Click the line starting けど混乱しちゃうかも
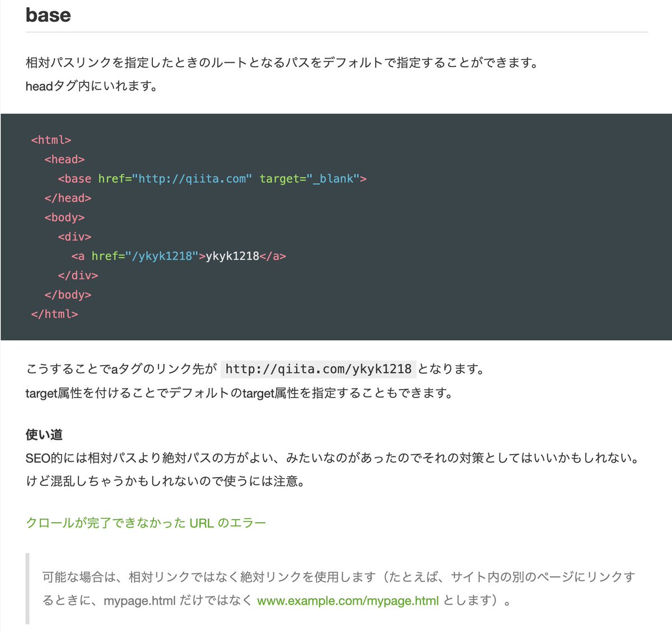The height and width of the screenshot is (632, 672). pos(165,481)
